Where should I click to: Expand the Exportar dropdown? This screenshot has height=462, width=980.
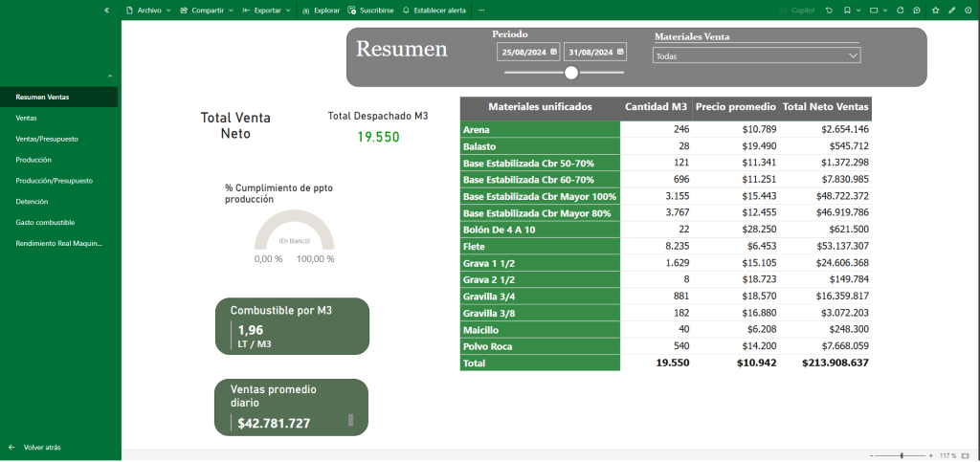[x=267, y=10]
